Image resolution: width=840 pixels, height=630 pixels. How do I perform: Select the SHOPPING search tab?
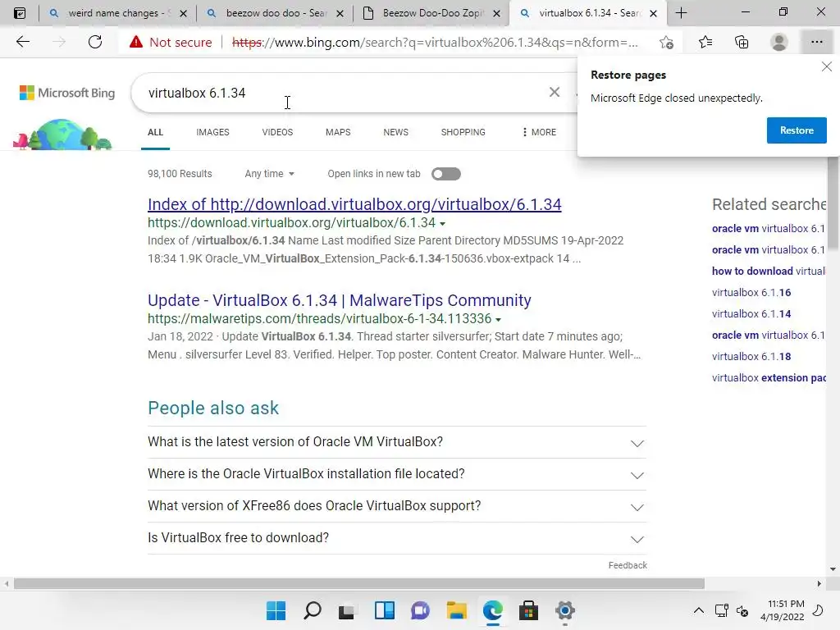click(463, 132)
